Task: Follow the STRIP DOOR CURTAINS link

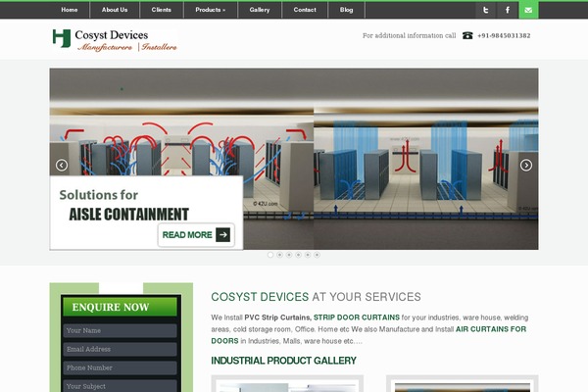Action: point(357,318)
